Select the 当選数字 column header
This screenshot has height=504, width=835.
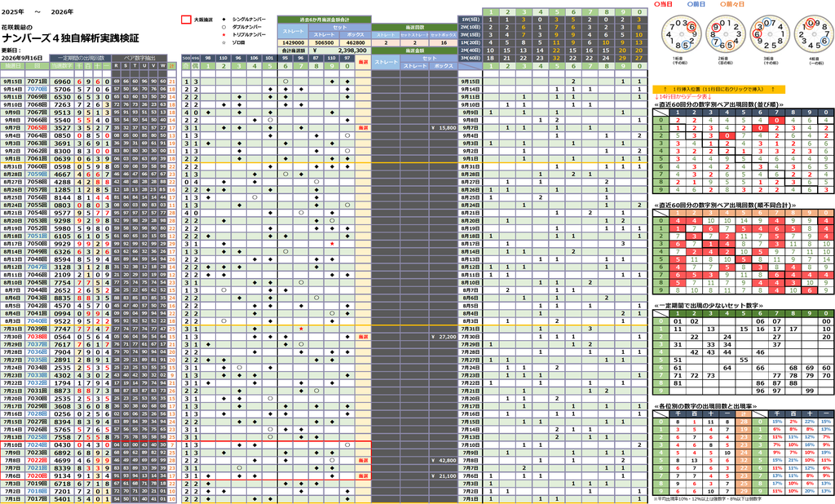(62, 66)
